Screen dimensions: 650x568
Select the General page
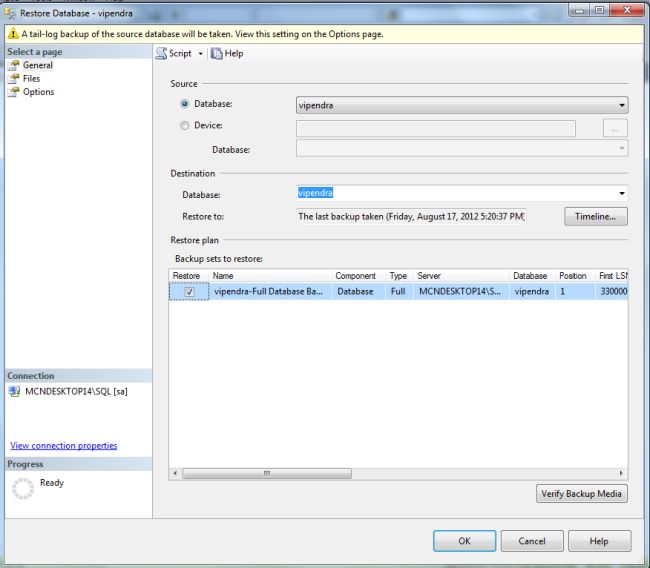point(38,65)
